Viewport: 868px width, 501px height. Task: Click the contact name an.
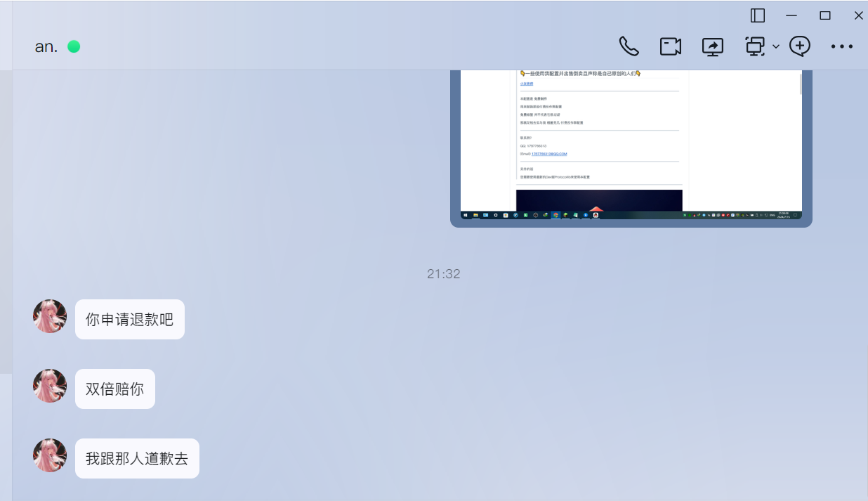point(46,47)
